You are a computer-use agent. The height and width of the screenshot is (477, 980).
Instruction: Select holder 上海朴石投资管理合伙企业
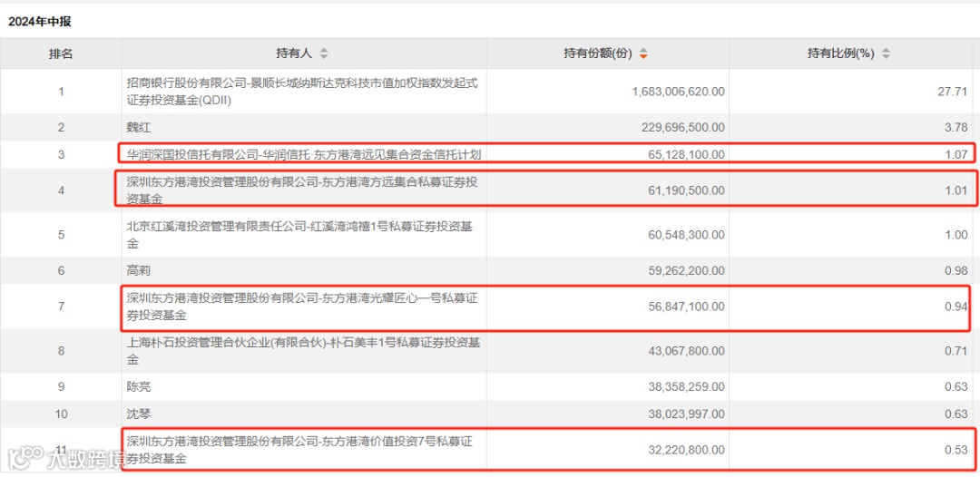point(302,351)
